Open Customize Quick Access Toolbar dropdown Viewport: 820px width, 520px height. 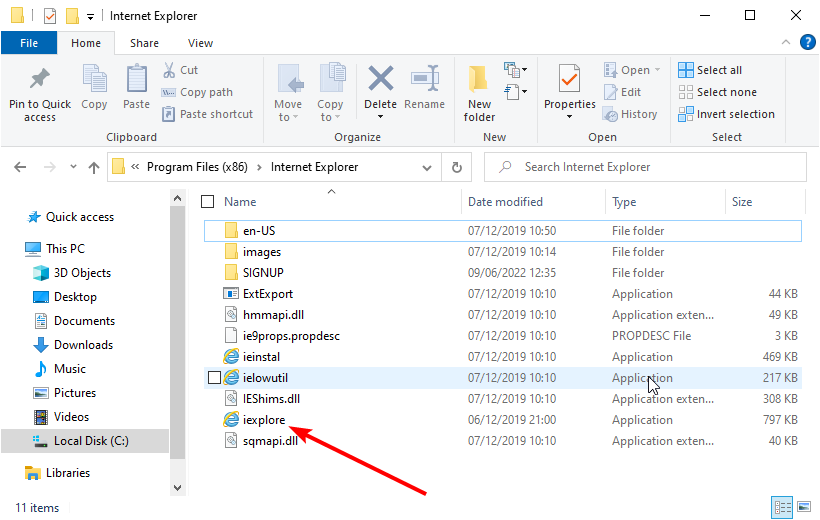90,17
